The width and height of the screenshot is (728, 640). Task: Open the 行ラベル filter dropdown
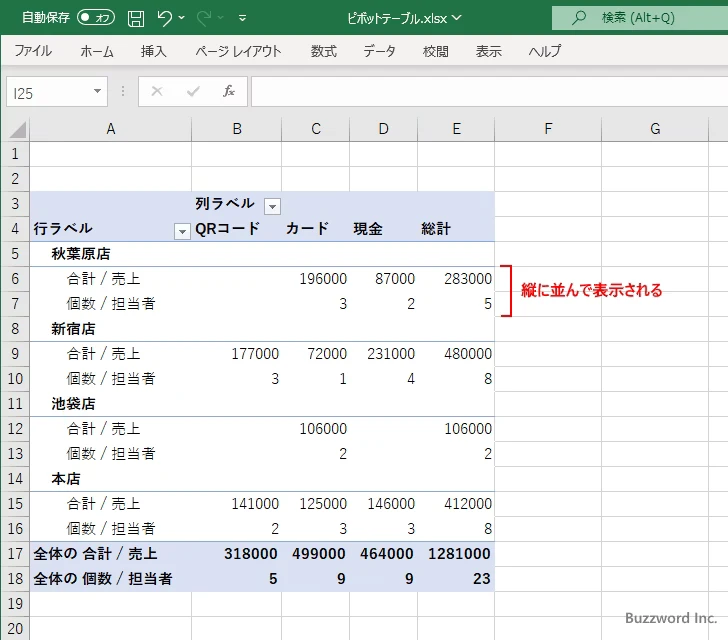pos(182,231)
